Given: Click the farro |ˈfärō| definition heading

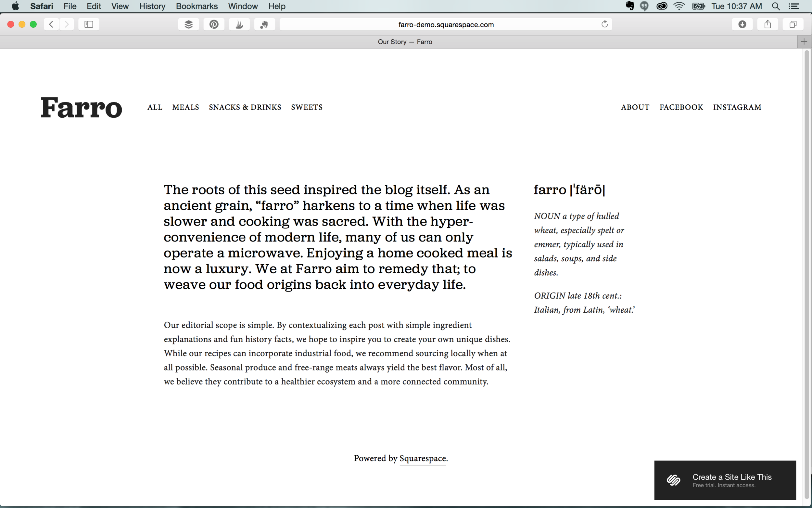Looking at the screenshot, I should click(x=570, y=189).
